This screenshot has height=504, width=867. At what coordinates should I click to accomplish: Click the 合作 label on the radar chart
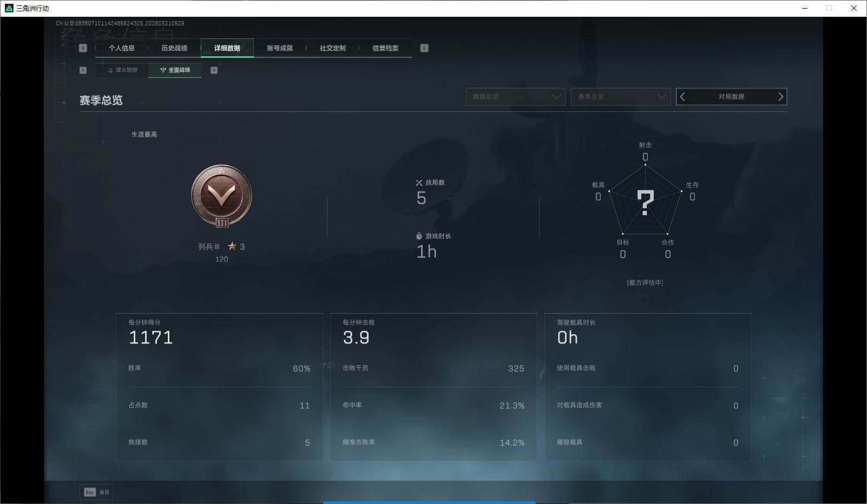point(668,242)
